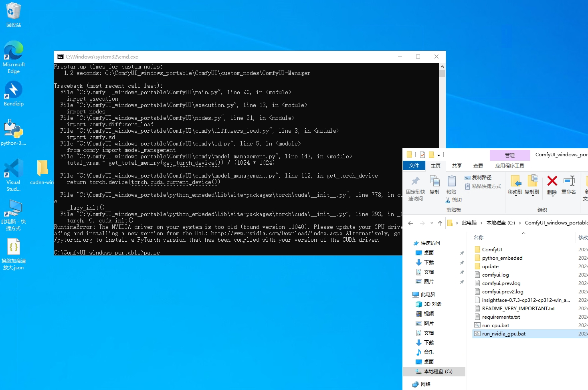Image resolution: width=588 pixels, height=390 pixels.
Task: Click Copy path (复制路径) in the ribbon
Action: tap(478, 178)
